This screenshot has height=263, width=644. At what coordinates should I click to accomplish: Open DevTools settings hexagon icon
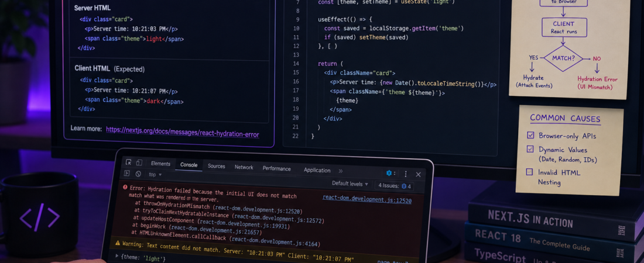coord(389,173)
